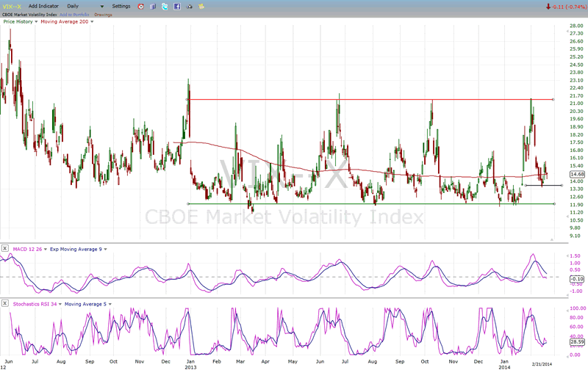Share chart via the Twitter icon
The image size is (588, 370).
(165, 7)
